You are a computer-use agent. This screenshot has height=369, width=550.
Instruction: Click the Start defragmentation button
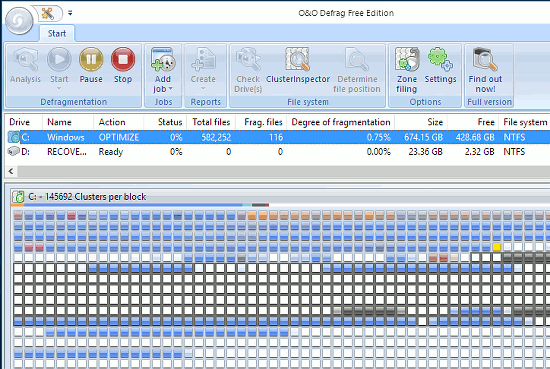tap(59, 65)
